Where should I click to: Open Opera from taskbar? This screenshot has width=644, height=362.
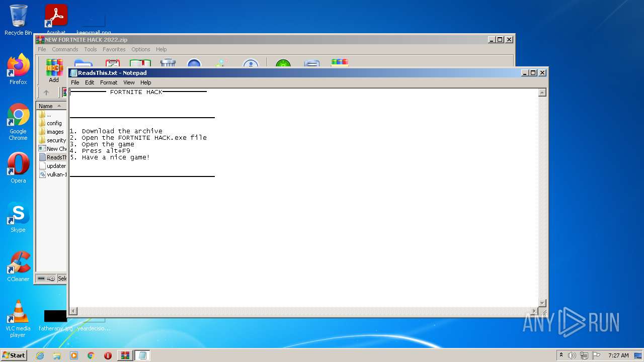pos(108,355)
